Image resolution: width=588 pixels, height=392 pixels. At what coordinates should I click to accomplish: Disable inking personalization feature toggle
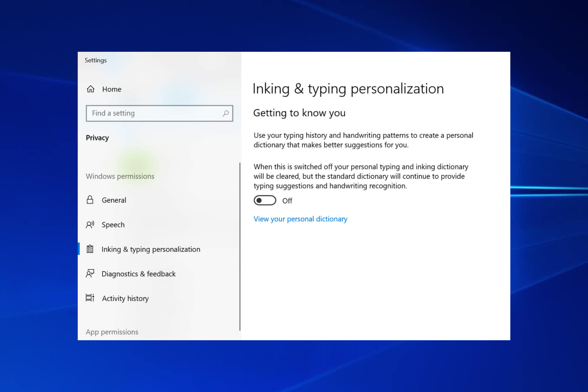point(265,200)
